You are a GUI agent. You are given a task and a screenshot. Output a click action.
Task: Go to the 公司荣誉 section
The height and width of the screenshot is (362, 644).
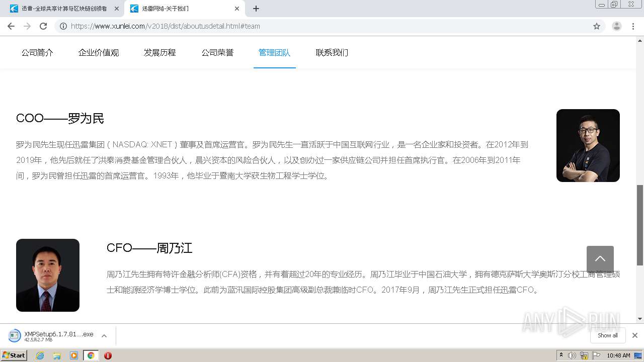click(x=217, y=52)
